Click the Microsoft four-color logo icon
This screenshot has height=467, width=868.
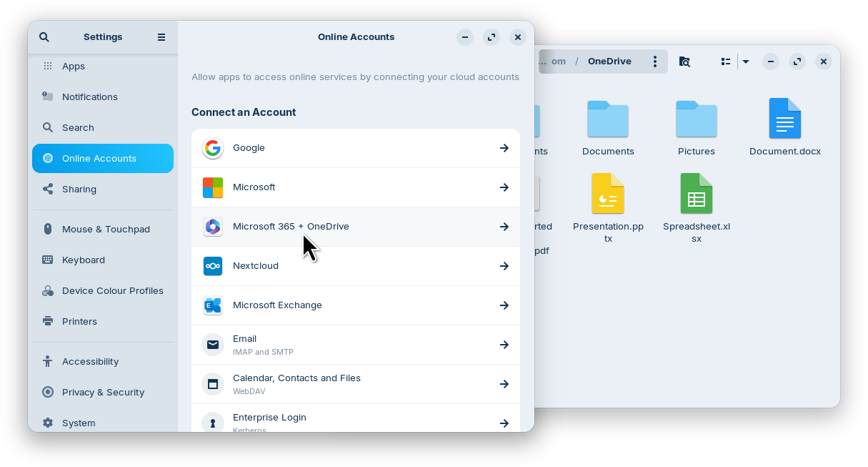[213, 187]
